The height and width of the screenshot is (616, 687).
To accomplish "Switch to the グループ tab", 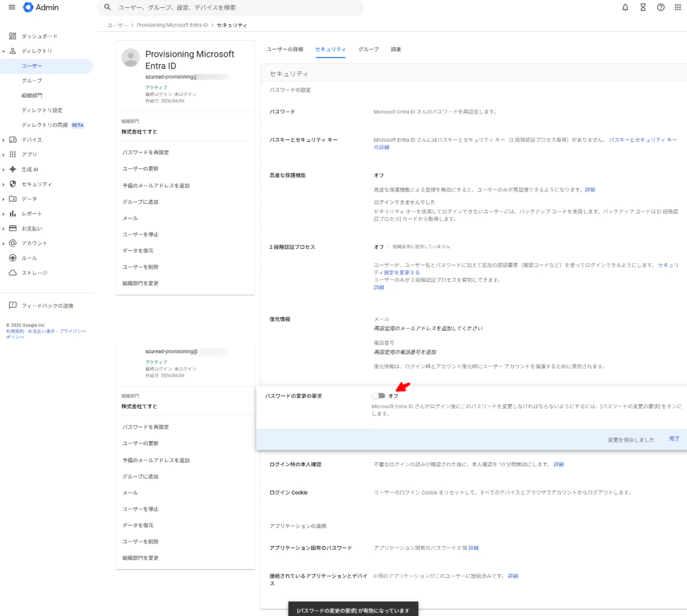I will tap(369, 49).
